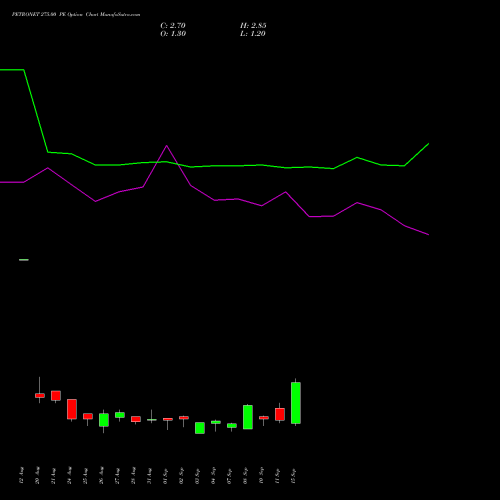Click the purple line's highest peak
This screenshot has width=500, height=500.
(167, 146)
